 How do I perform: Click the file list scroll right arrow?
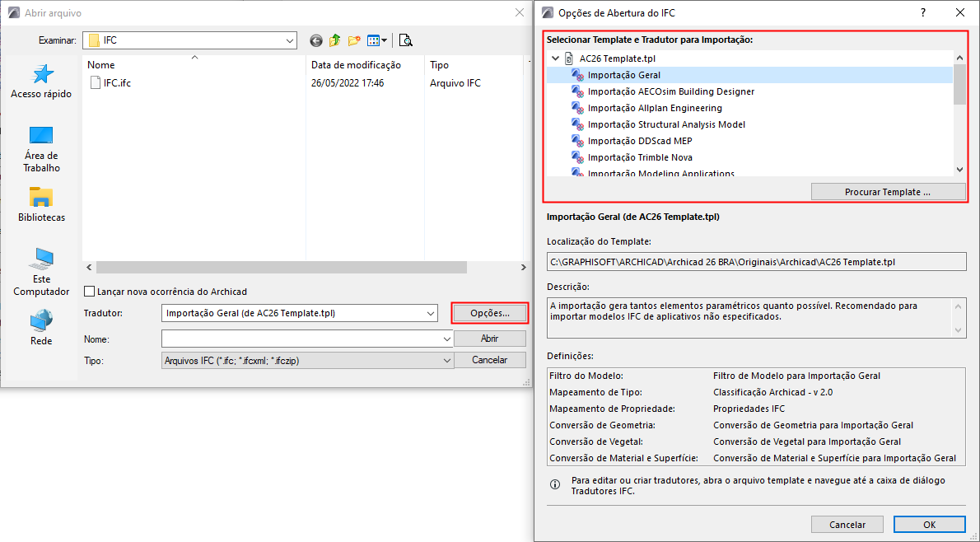point(523,267)
